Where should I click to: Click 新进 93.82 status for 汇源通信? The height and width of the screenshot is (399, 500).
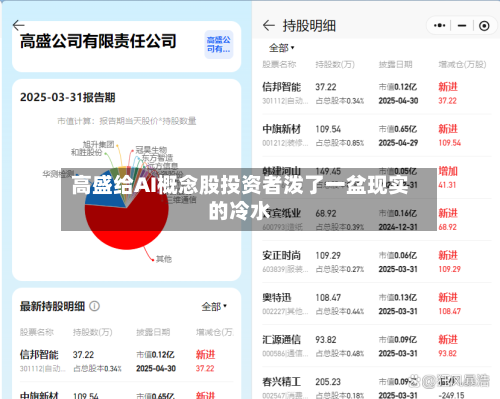448,346
